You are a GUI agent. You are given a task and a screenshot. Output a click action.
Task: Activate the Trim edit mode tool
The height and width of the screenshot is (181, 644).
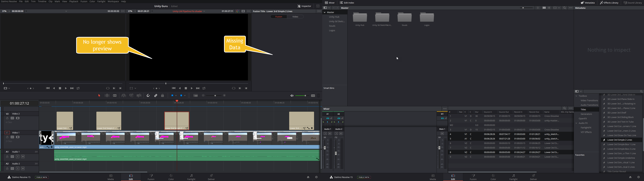[x=107, y=96]
